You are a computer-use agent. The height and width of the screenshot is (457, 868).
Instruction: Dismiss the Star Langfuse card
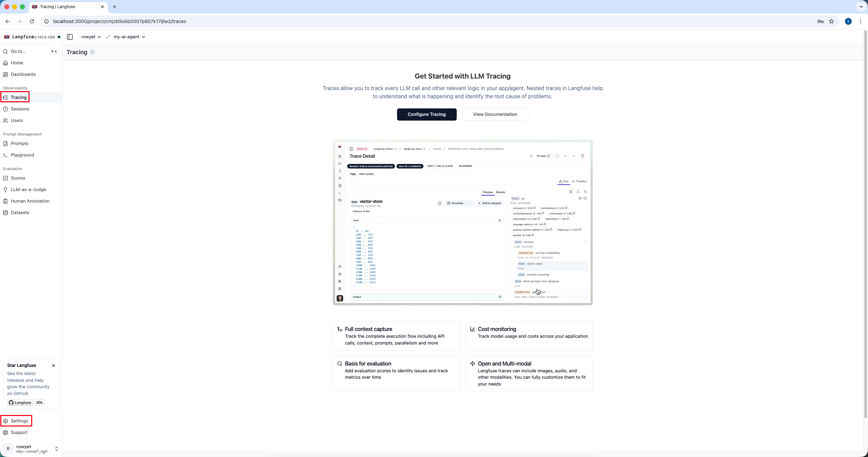click(54, 366)
